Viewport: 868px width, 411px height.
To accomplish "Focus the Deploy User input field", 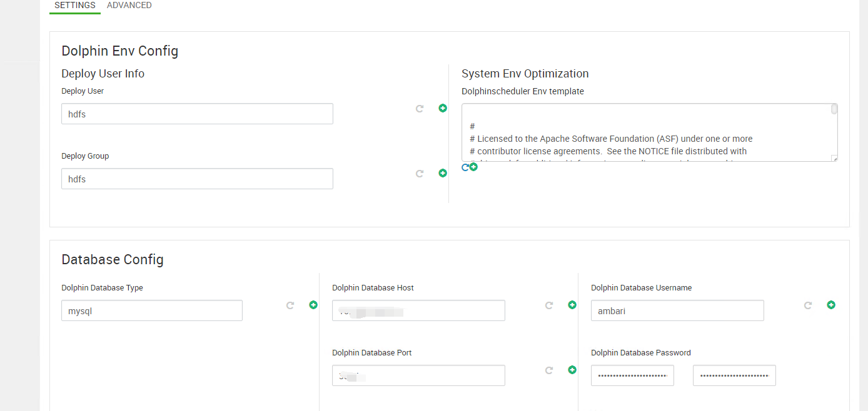I will pyautogui.click(x=197, y=114).
